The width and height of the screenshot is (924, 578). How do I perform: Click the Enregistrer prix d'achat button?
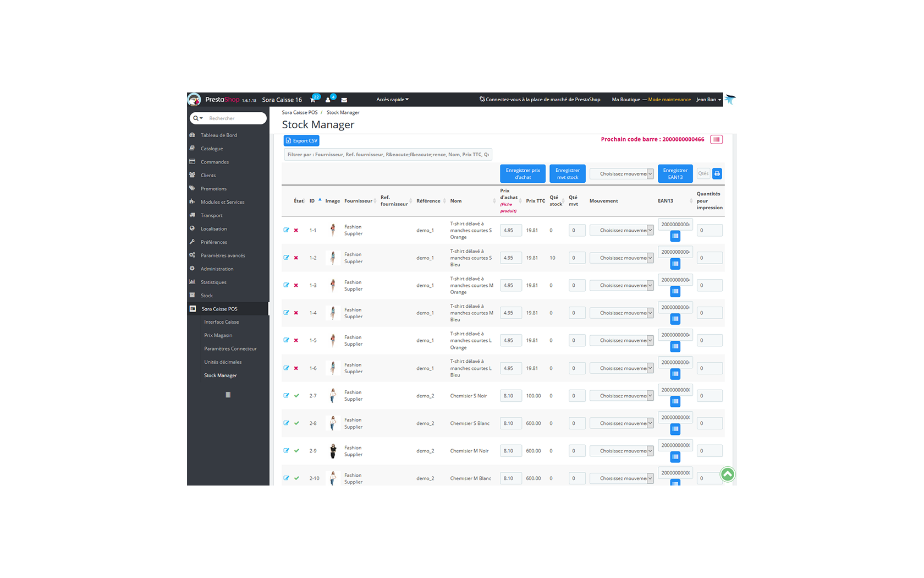522,174
